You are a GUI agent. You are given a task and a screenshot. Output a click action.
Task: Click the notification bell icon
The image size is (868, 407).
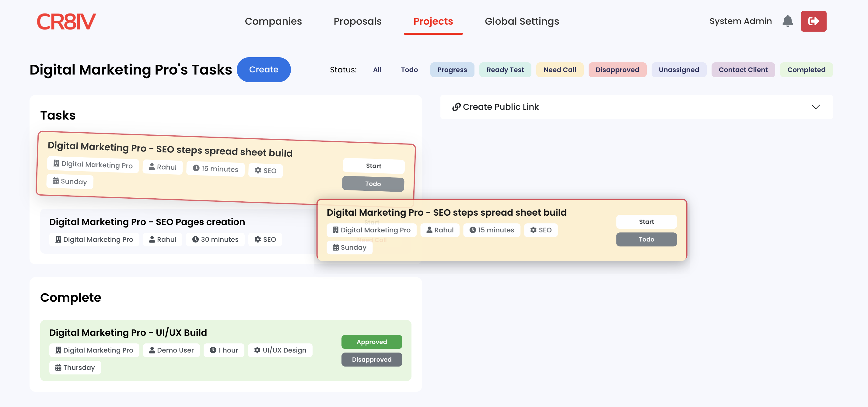(787, 21)
